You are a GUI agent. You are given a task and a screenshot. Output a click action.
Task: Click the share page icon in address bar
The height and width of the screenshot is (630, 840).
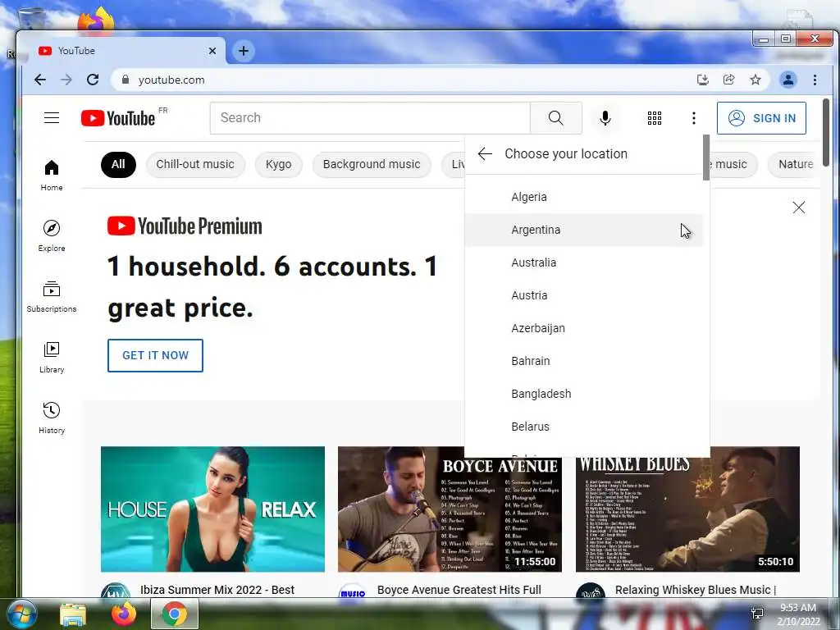[729, 80]
